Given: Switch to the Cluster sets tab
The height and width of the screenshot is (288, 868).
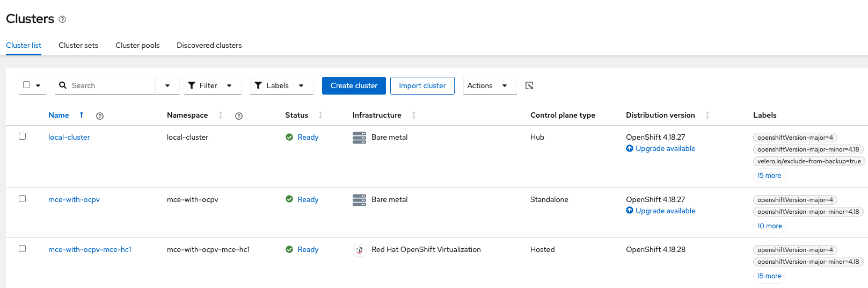Looking at the screenshot, I should pyautogui.click(x=78, y=45).
